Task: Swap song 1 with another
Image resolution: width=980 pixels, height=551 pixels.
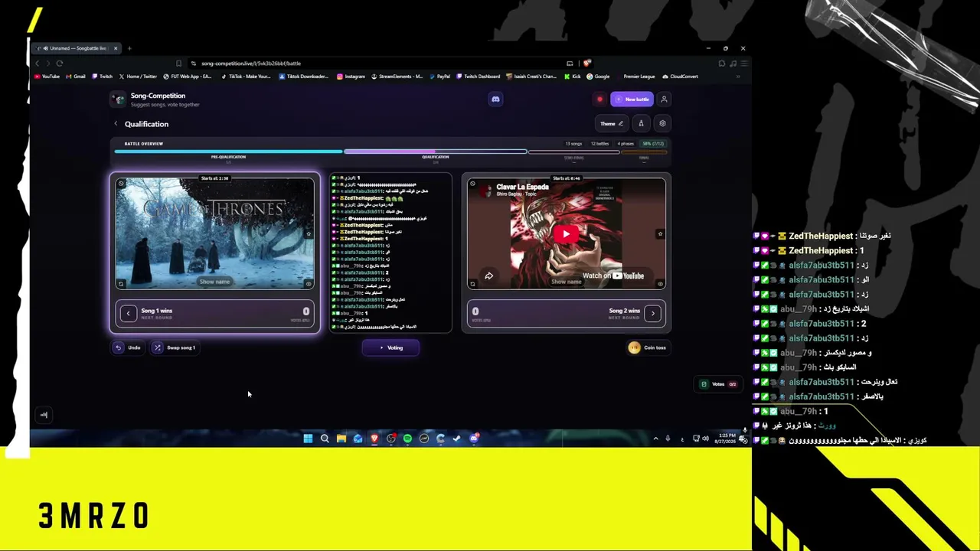Action: click(x=175, y=347)
